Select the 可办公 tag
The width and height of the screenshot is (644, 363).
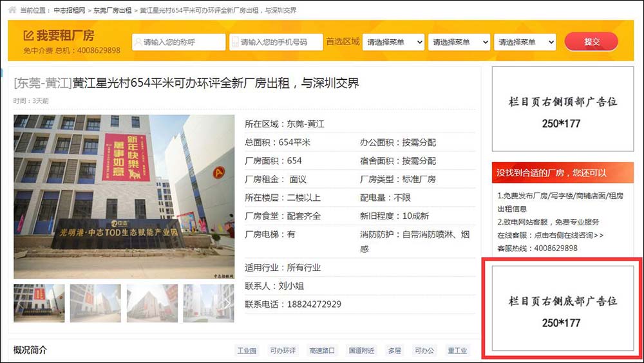point(424,350)
